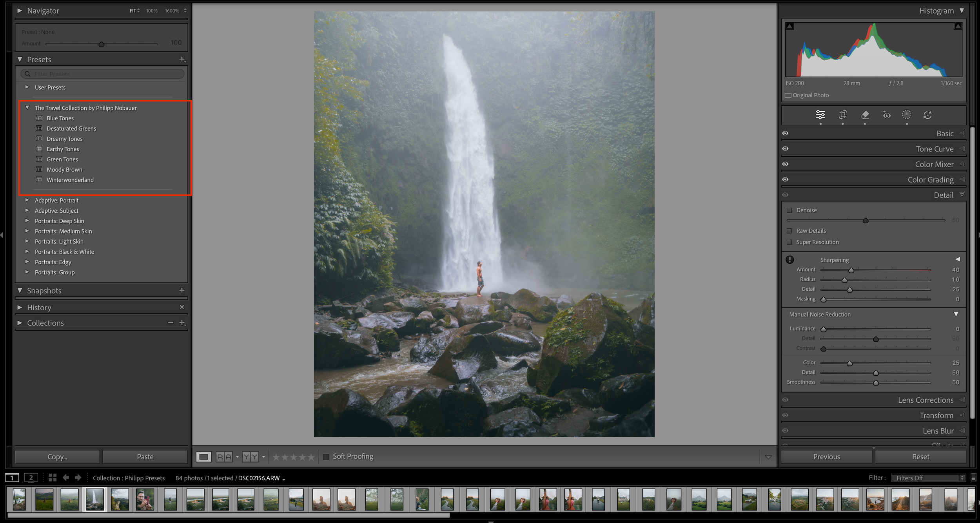The height and width of the screenshot is (523, 980).
Task: Click the Reset button
Action: [x=920, y=457]
